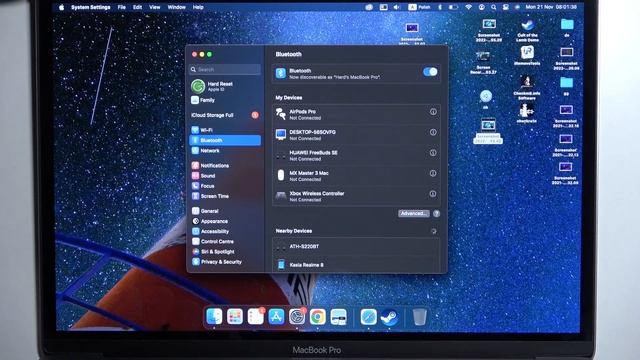
Task: Open info for Xbox Wireless Controller
Action: 433,193
